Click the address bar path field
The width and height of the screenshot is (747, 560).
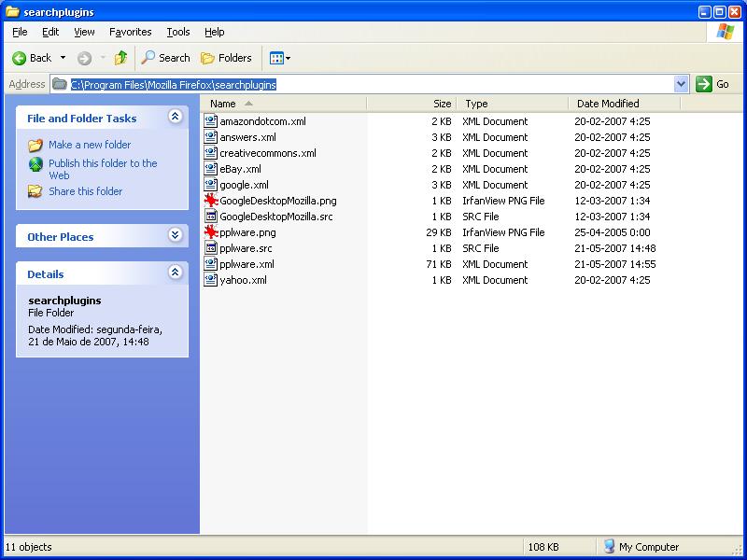[369, 85]
